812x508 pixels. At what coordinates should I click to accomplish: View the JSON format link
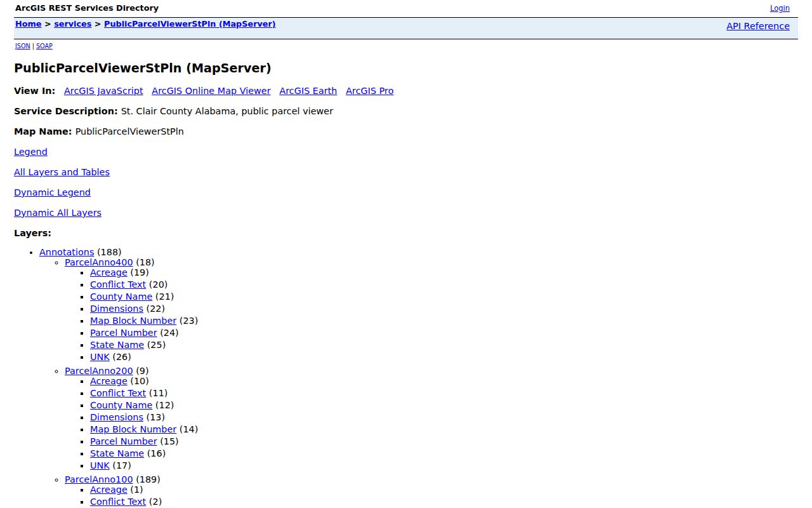coord(22,46)
